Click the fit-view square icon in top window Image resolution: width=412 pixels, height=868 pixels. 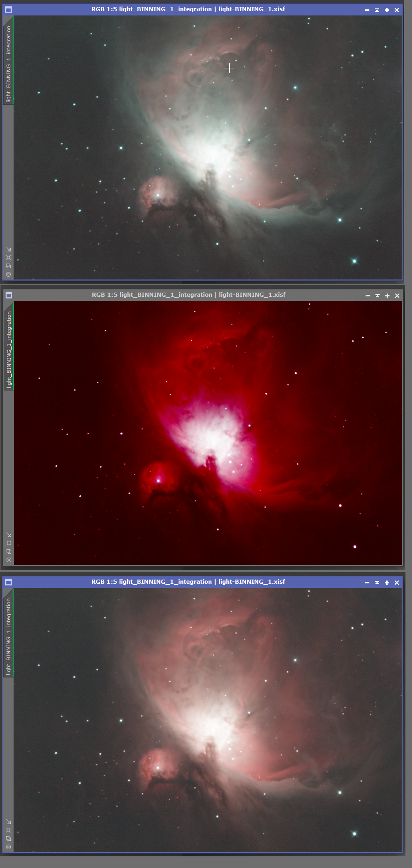(x=8, y=257)
